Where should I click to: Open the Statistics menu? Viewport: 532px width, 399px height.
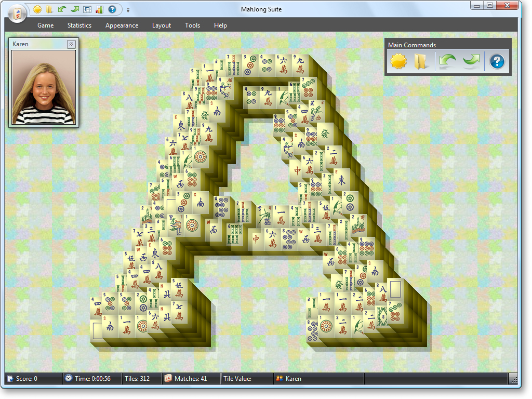coord(79,25)
